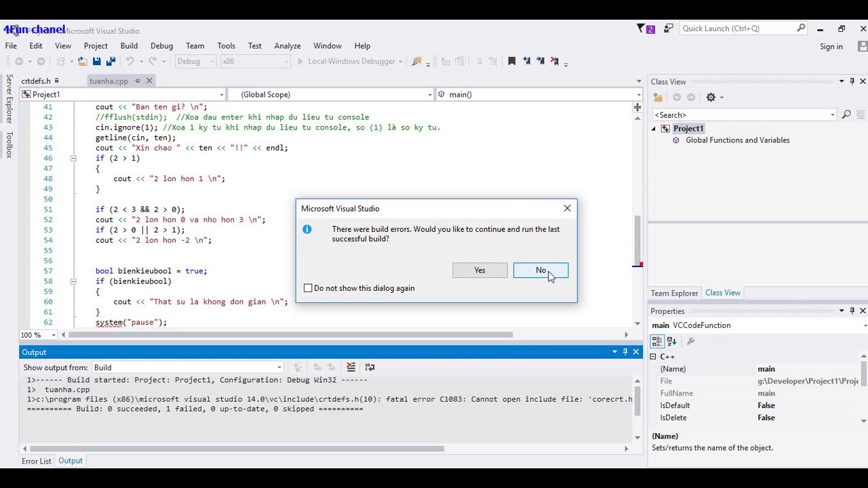The width and height of the screenshot is (868, 488).
Task: Click Clear All in Output toolbar
Action: tap(351, 367)
